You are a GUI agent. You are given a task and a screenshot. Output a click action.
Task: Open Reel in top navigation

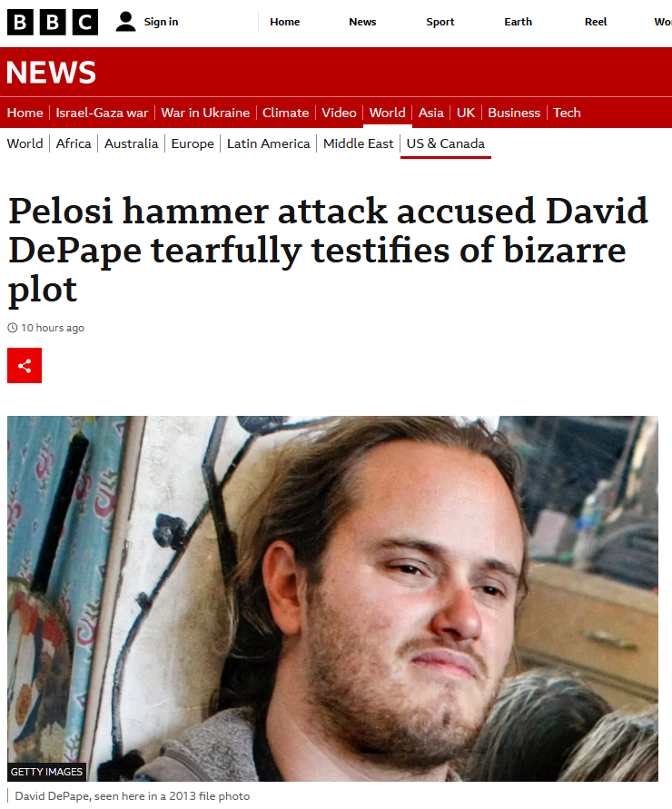click(x=596, y=22)
